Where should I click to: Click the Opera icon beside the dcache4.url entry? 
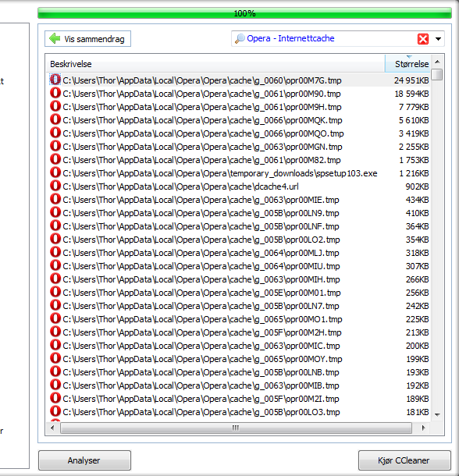[55, 186]
